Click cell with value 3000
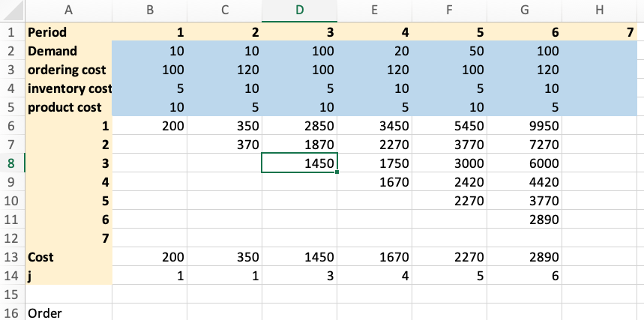 [x=449, y=163]
